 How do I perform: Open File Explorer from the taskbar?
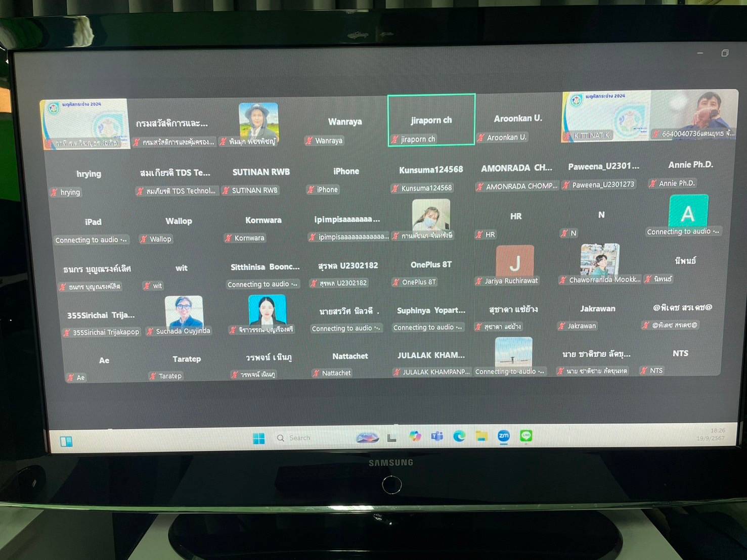(x=481, y=436)
